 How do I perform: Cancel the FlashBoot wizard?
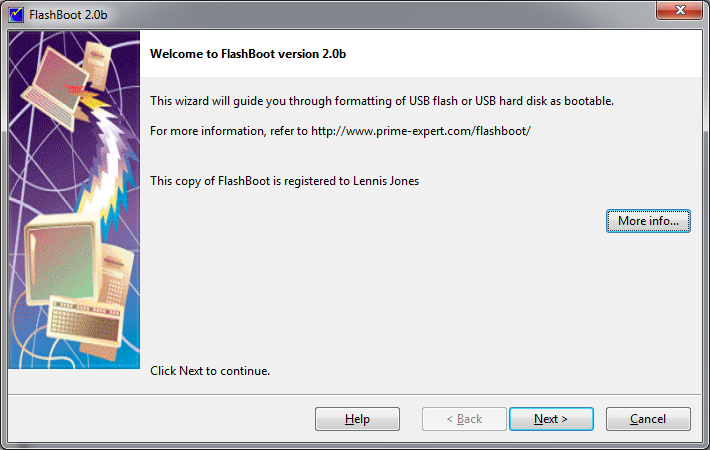tap(648, 419)
